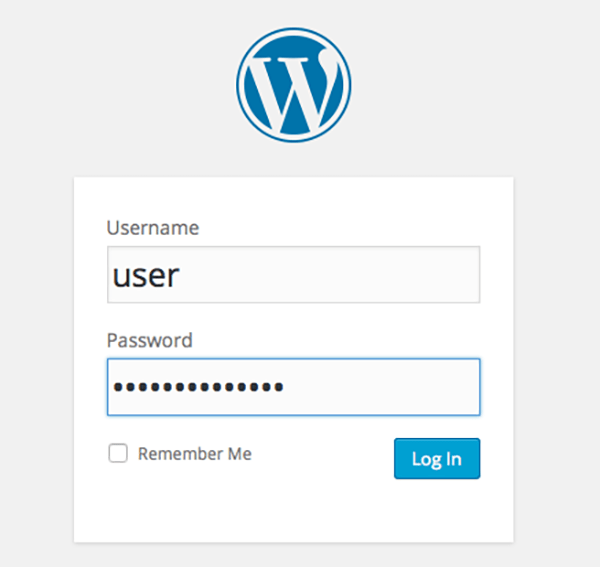Click the WordPress logo
Screen dimensions: 600x567
(x=293, y=85)
